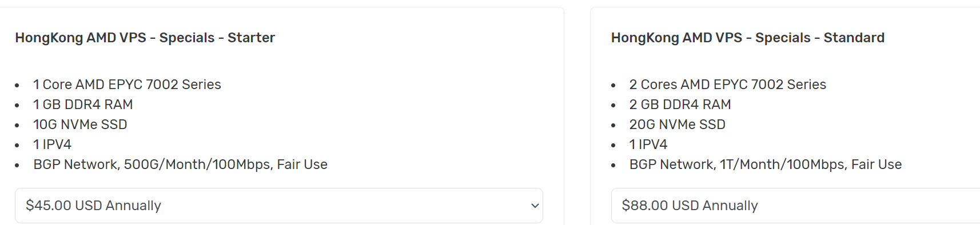Click the chevron arrow on Starter price selector
This screenshot has width=980, height=225.
click(535, 206)
